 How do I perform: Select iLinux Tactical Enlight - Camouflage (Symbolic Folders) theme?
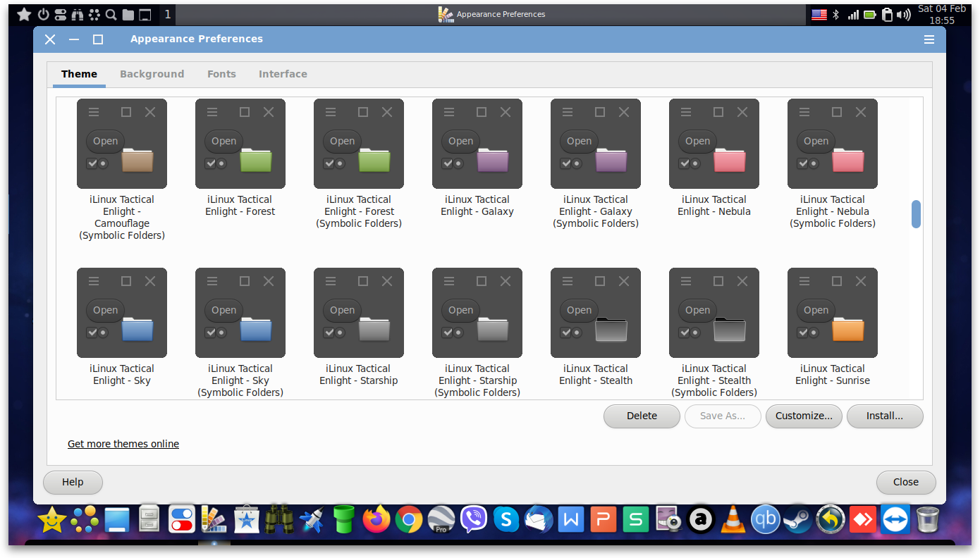(x=122, y=170)
